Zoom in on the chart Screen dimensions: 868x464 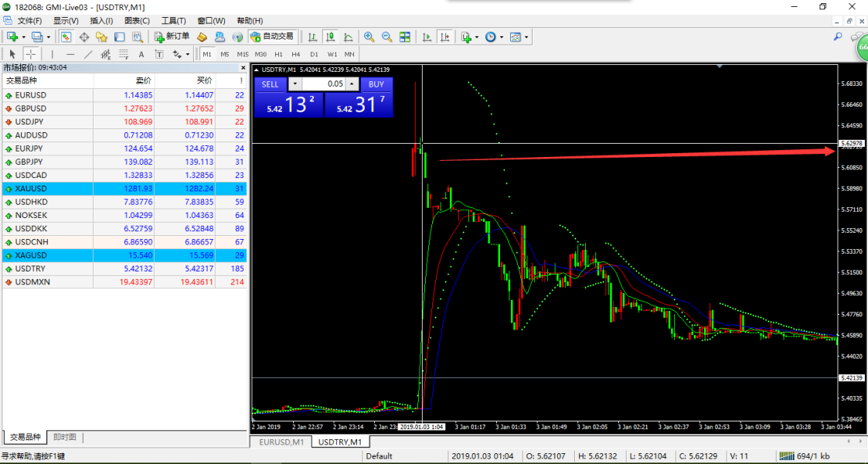click(x=369, y=36)
